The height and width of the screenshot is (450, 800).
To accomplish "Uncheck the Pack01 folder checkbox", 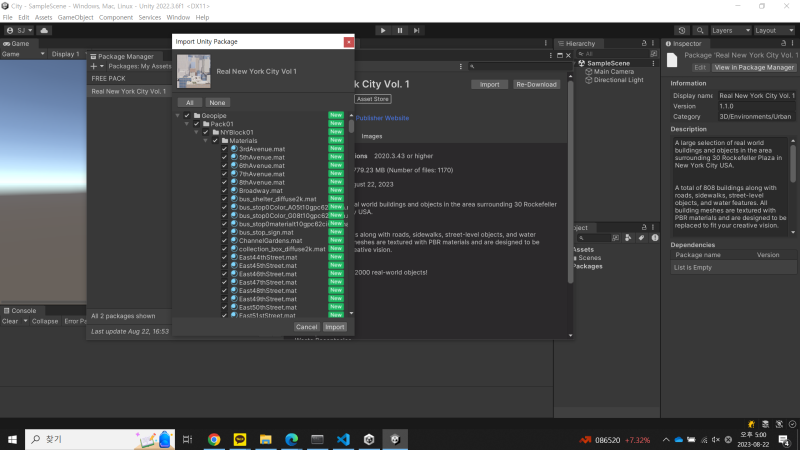I will pyautogui.click(x=196, y=124).
